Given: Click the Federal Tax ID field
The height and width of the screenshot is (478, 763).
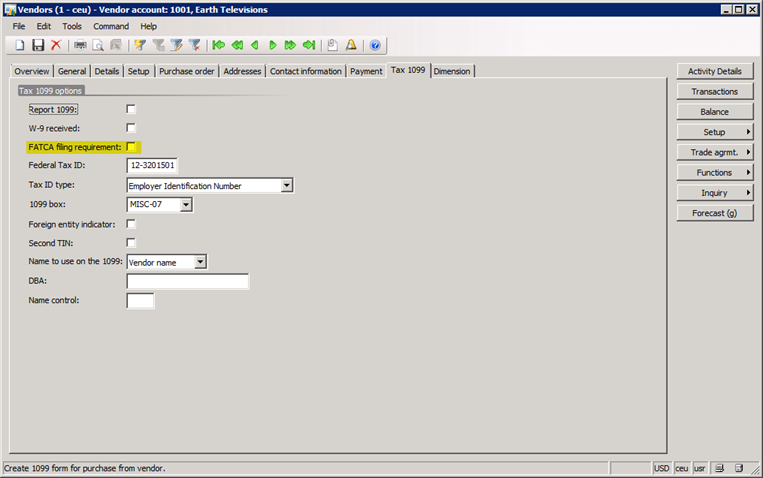Looking at the screenshot, I should 152,166.
